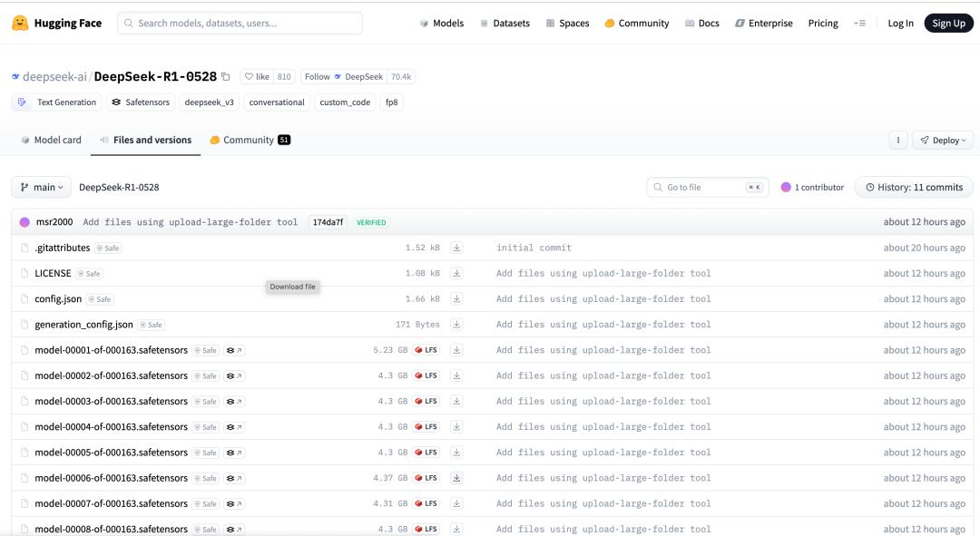Open the Community tab
980x536 pixels.
pyautogui.click(x=250, y=140)
